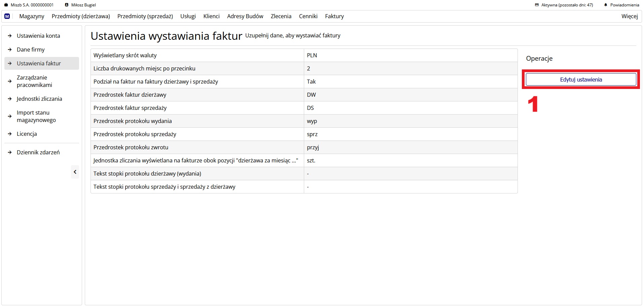This screenshot has height=308, width=644.
Task: Select Zarządzanie pracownikami in the sidebar
Action: click(34, 81)
